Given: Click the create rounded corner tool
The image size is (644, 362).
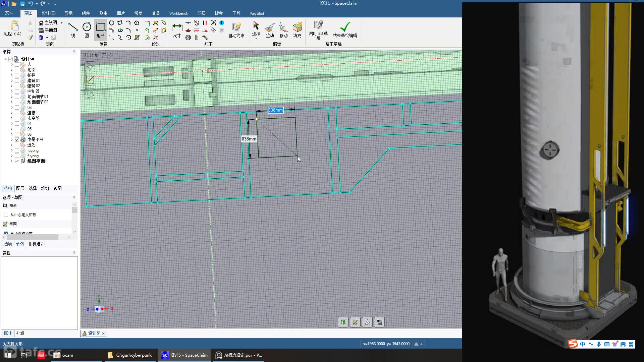Looking at the screenshot, I should coord(147,23).
